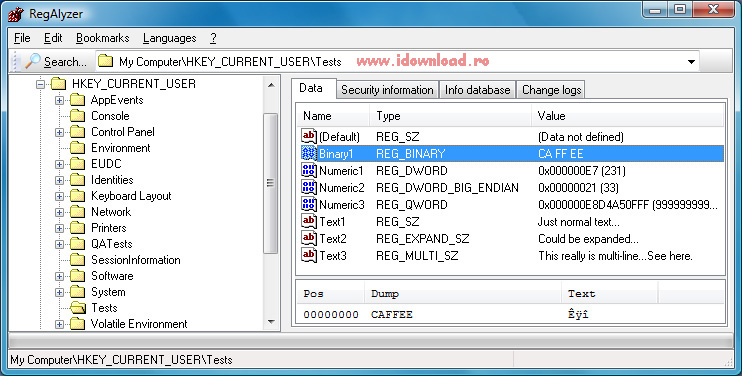Click the Console folder icon
Viewport: 742px width, 376px height.
[78, 116]
